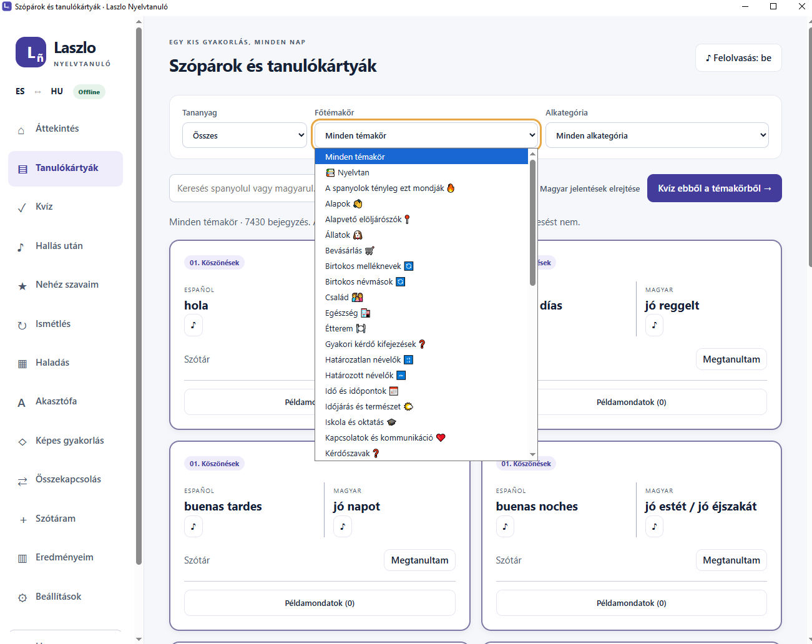
Task: Start Kvíz ebből a témakörből
Action: [714, 188]
